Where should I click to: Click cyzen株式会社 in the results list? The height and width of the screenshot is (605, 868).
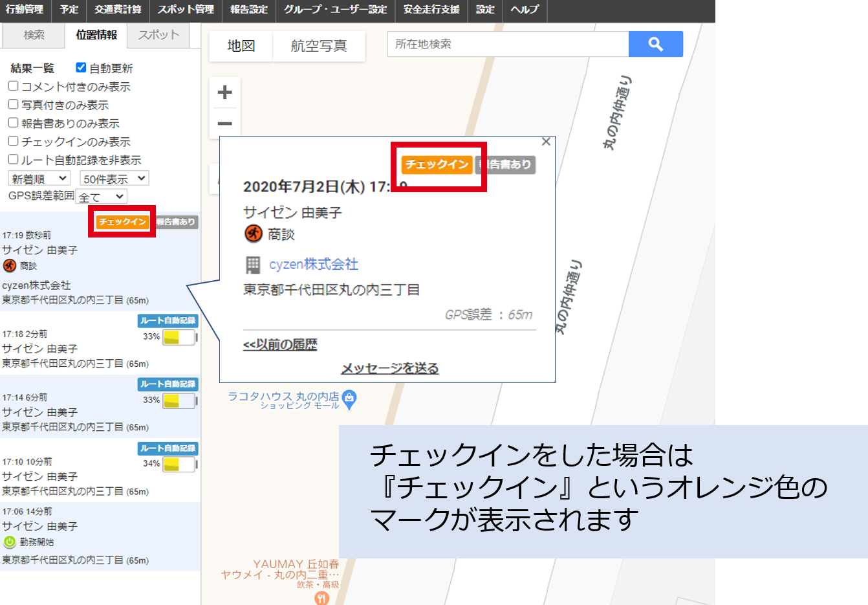[37, 285]
